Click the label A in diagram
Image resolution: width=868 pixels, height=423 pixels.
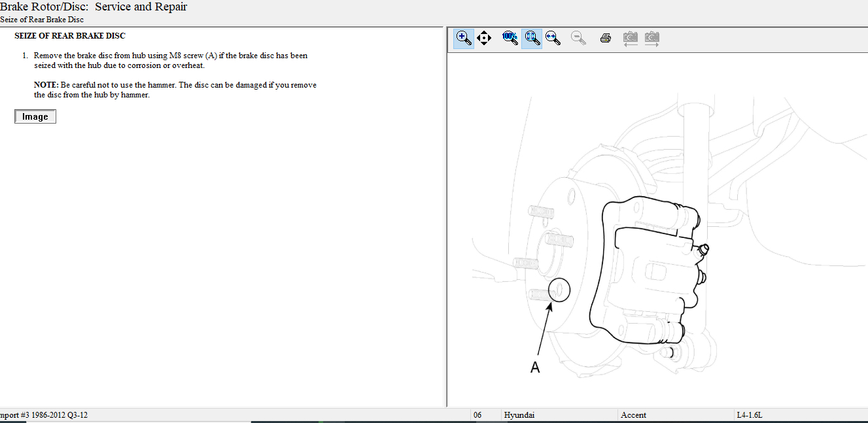[535, 367]
